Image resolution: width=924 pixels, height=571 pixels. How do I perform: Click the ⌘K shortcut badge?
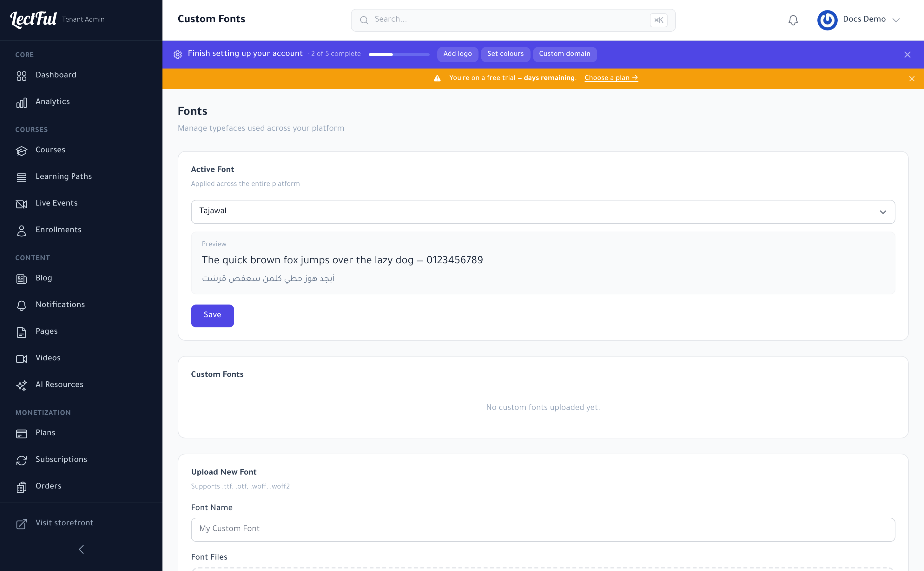(x=658, y=20)
